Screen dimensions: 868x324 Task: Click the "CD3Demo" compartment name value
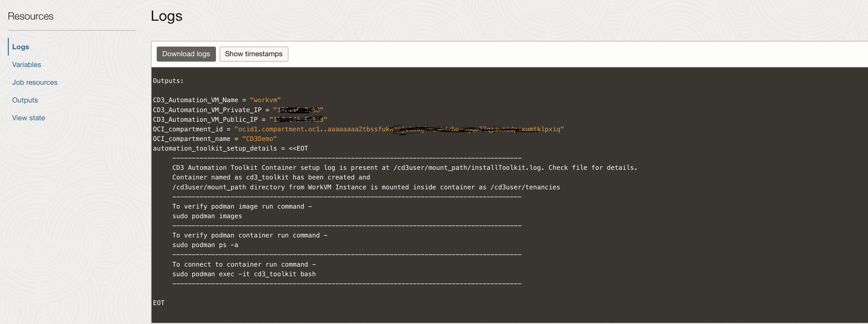[x=260, y=139]
